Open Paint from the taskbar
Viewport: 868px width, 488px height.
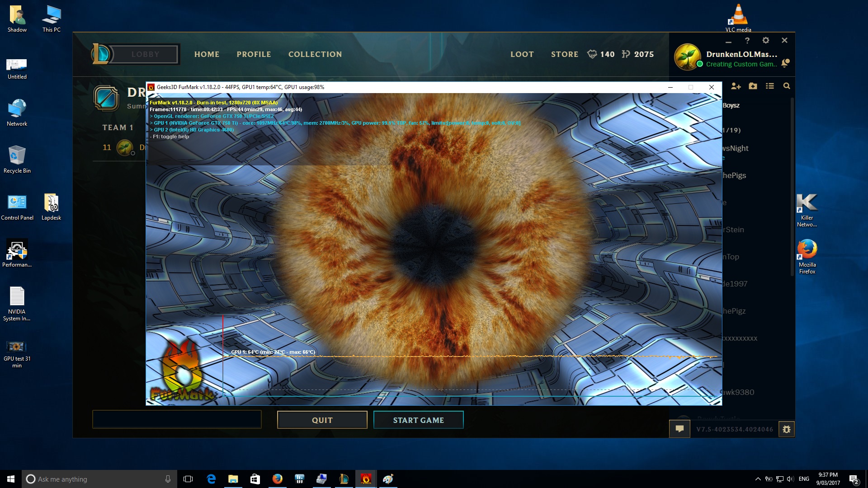(x=388, y=479)
